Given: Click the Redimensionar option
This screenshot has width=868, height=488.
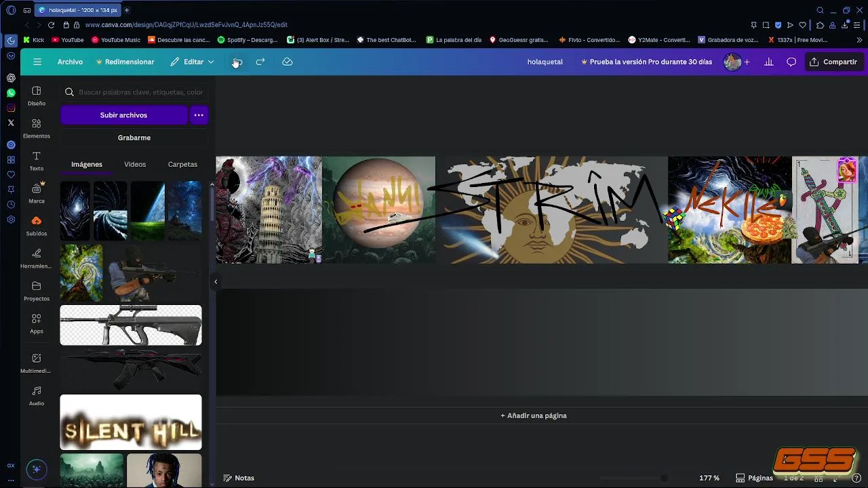Looking at the screenshot, I should 125,62.
